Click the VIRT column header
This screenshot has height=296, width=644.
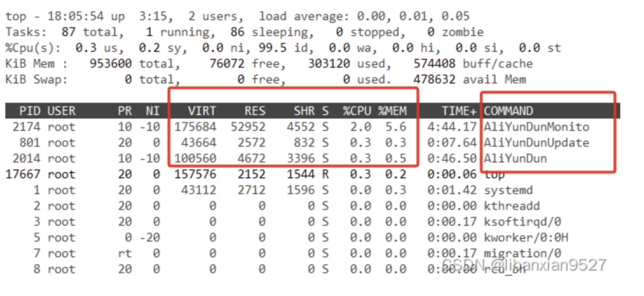[202, 111]
